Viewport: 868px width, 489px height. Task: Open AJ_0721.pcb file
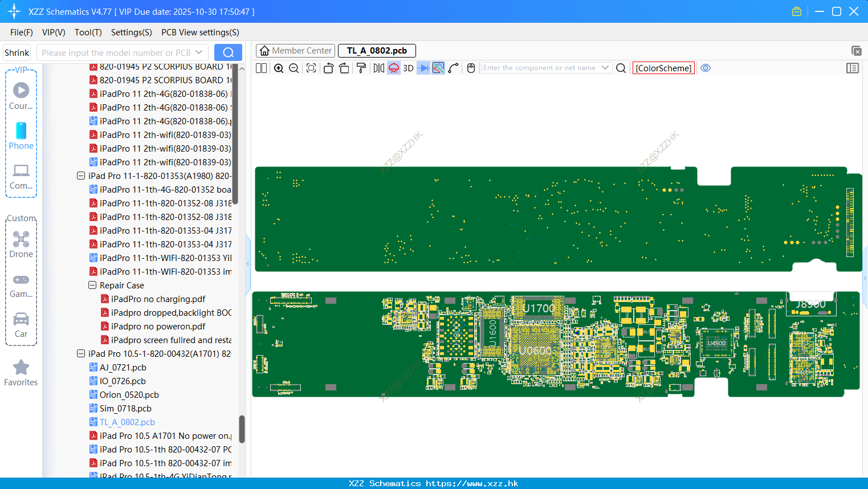coord(123,368)
